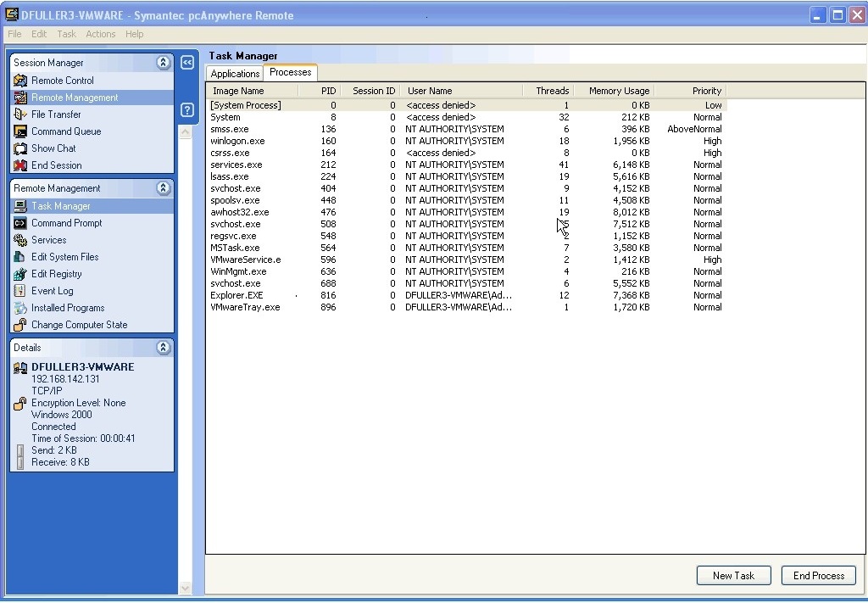
Task: Select the lsass.exe process
Action: click(x=467, y=176)
